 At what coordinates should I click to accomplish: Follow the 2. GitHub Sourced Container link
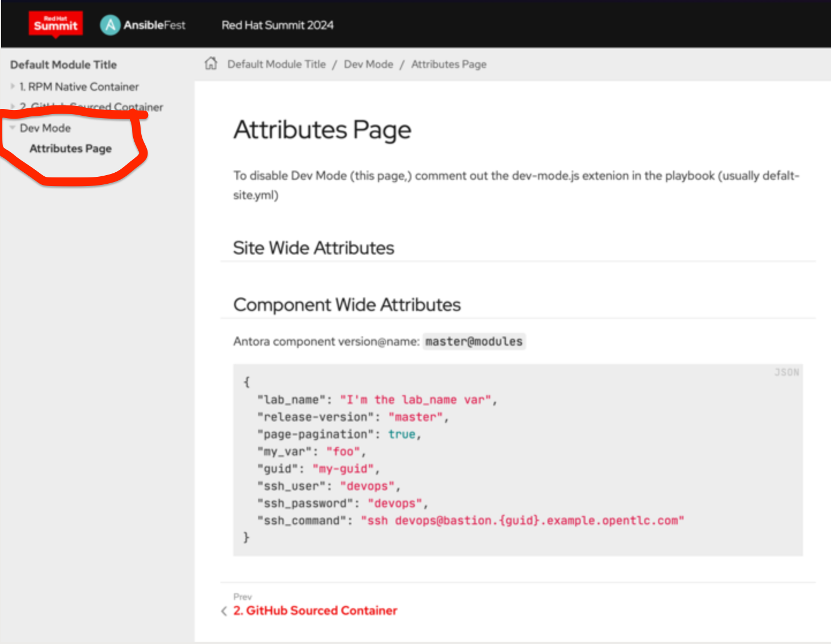tap(315, 611)
